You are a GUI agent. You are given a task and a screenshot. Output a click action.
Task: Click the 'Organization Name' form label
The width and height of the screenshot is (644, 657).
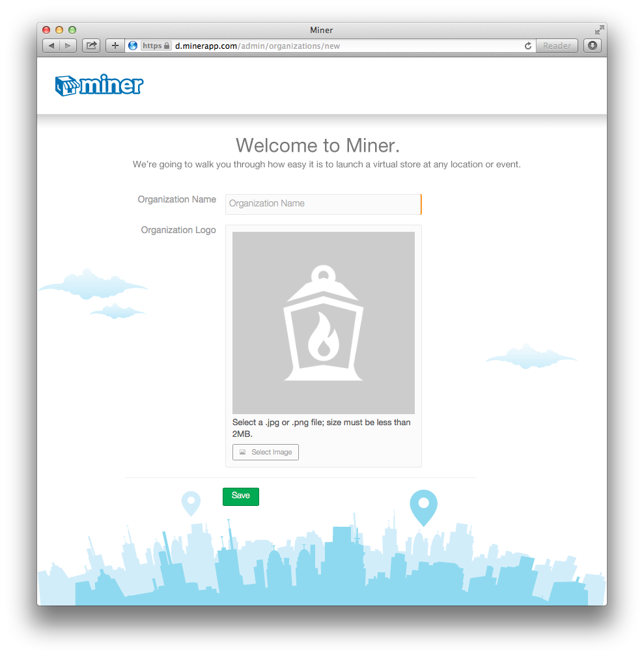177,199
